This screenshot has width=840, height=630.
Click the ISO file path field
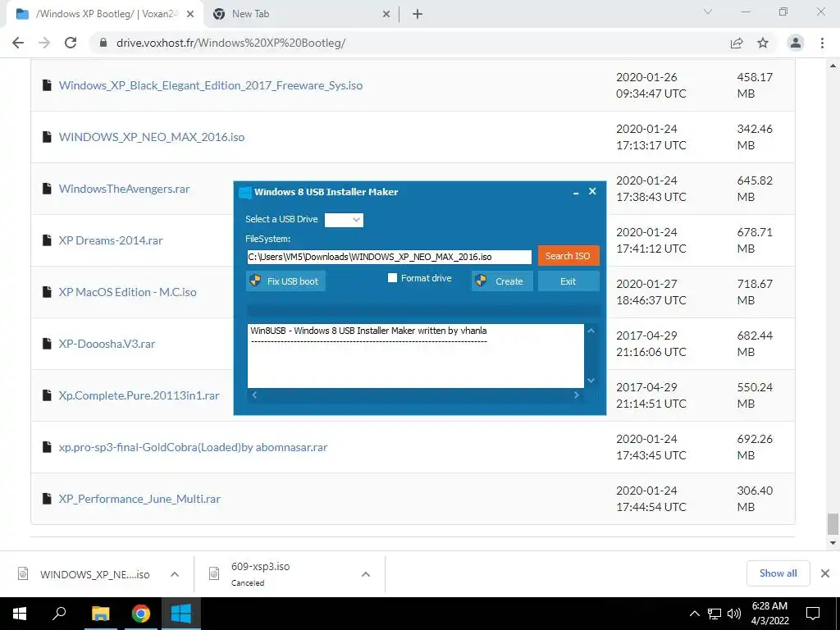390,257
